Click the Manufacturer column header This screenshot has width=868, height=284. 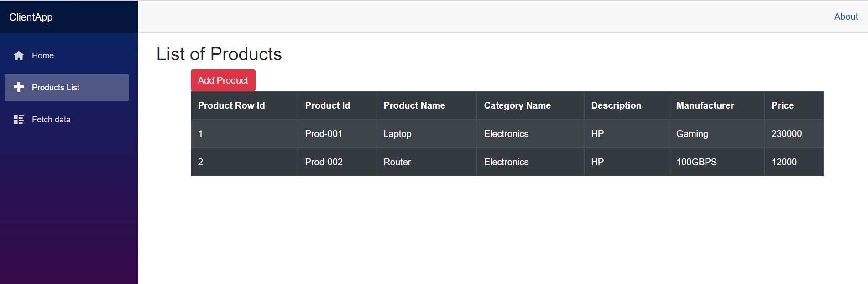pyautogui.click(x=705, y=105)
